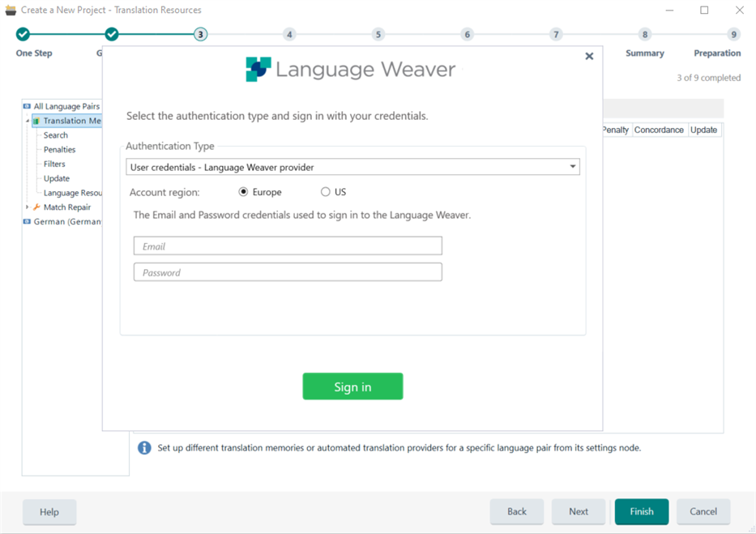Maximize the Create a New Project window
The height and width of the screenshot is (534, 756).
point(704,10)
